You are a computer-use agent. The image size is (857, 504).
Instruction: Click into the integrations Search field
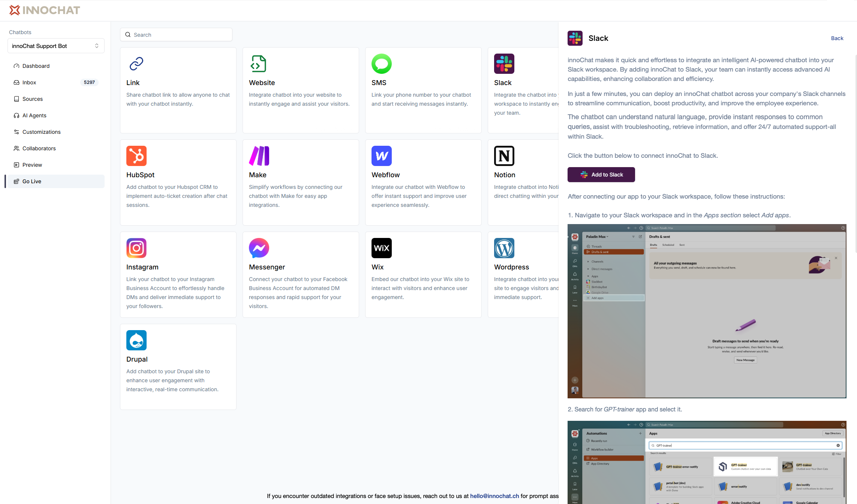pos(176,35)
